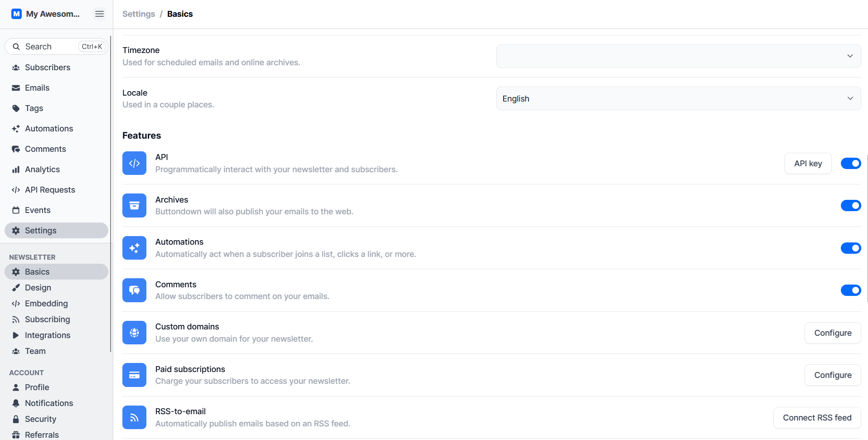Click the RSS-to-email feed icon
868x440 pixels.
pyautogui.click(x=134, y=417)
